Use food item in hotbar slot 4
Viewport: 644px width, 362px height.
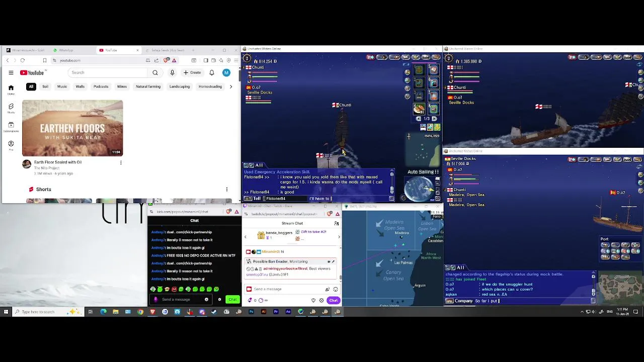click(x=419, y=110)
